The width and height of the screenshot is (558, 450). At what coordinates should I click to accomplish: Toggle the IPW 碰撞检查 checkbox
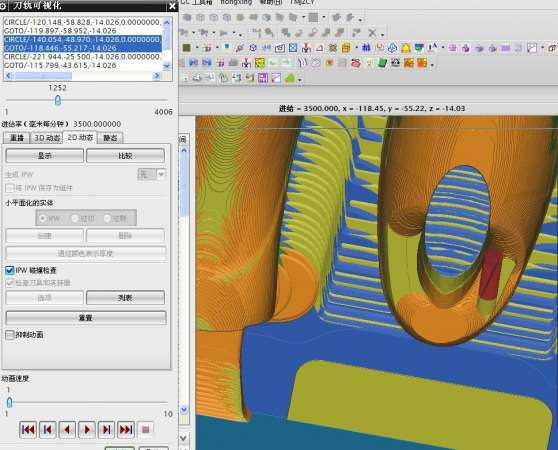[x=10, y=270]
